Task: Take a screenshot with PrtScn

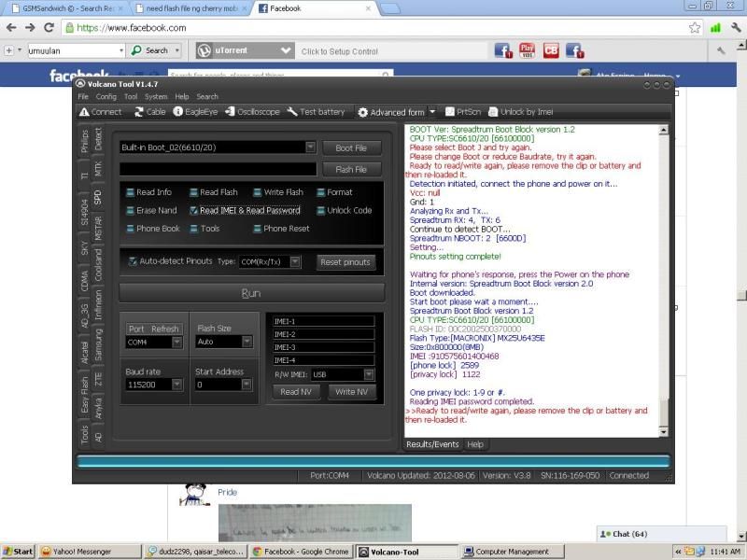Action: (449, 112)
